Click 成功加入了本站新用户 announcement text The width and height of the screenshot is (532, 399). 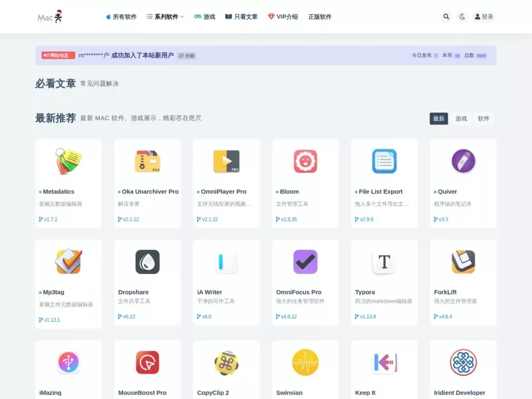click(142, 55)
